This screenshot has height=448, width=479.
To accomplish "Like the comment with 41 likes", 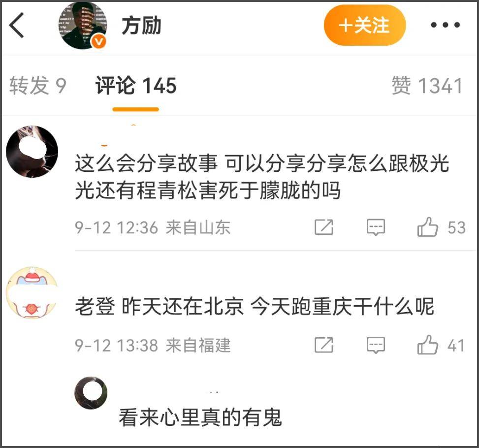I will pyautogui.click(x=441, y=345).
